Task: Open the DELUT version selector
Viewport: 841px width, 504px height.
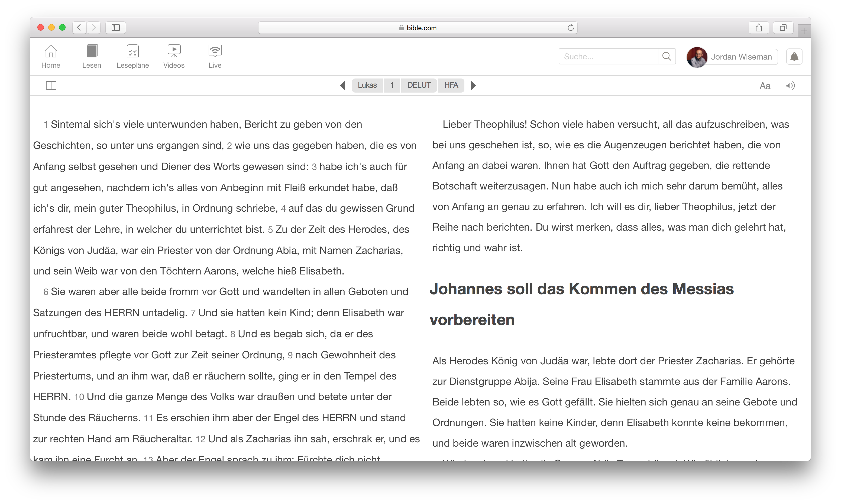Action: [419, 85]
